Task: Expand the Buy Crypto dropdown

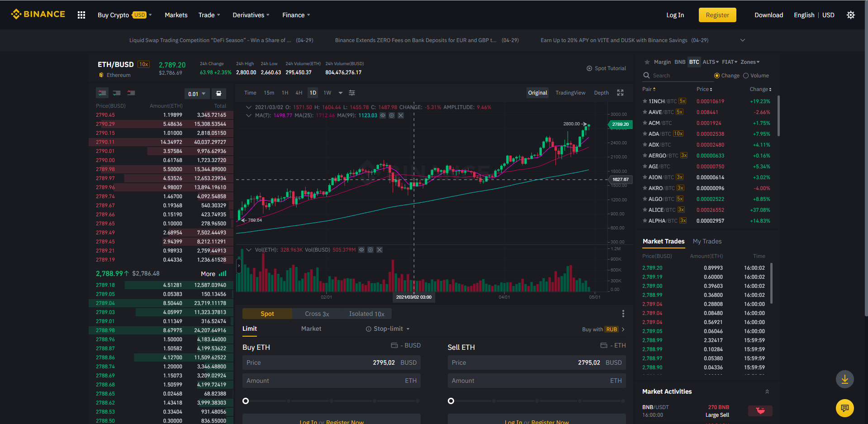Action: [125, 15]
